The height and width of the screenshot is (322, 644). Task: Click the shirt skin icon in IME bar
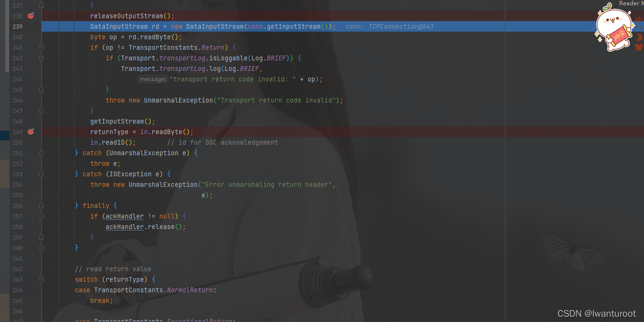(x=639, y=47)
